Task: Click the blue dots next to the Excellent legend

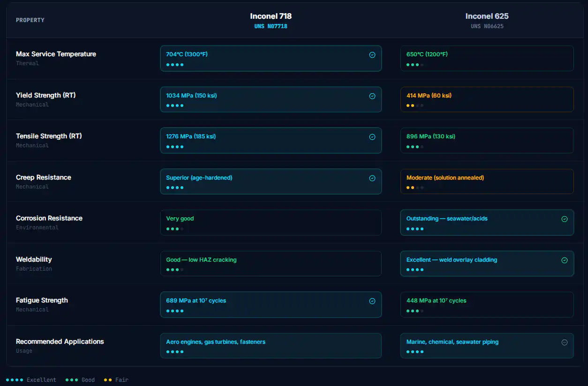Action: pos(15,380)
